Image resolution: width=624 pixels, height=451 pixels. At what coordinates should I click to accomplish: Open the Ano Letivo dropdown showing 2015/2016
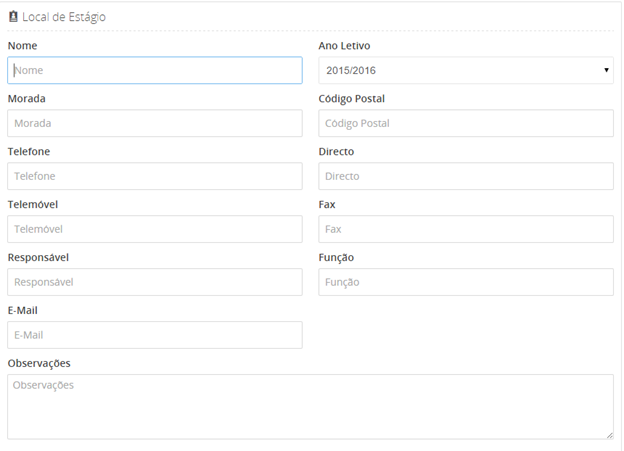tap(465, 70)
